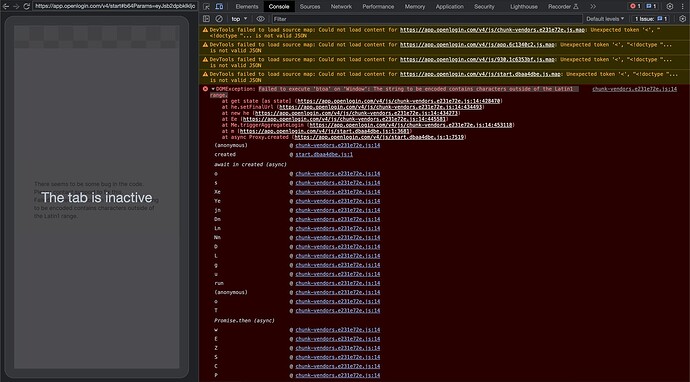Click the 'Promise.then (async)' text
The height and width of the screenshot is (382, 690).
(244, 320)
